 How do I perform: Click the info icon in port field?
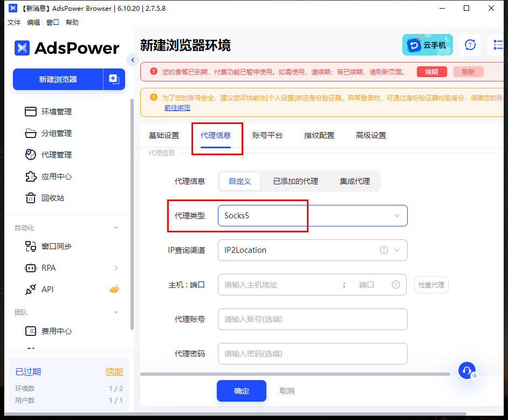pos(396,285)
